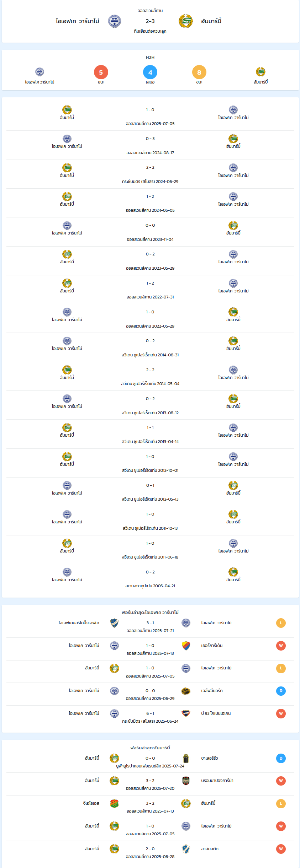300x868 pixels.
Task: Click the IFK Norrköping crest in form list
Action: (x=114, y=623)
